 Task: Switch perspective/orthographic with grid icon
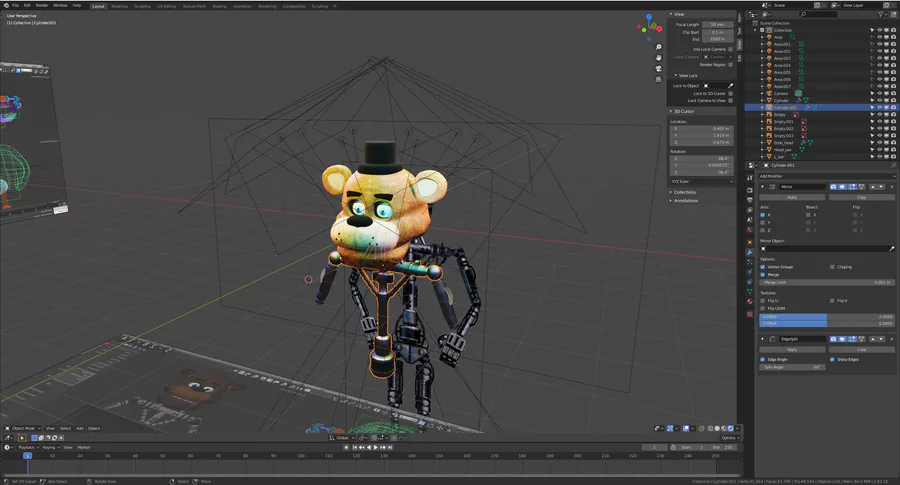pyautogui.click(x=658, y=79)
